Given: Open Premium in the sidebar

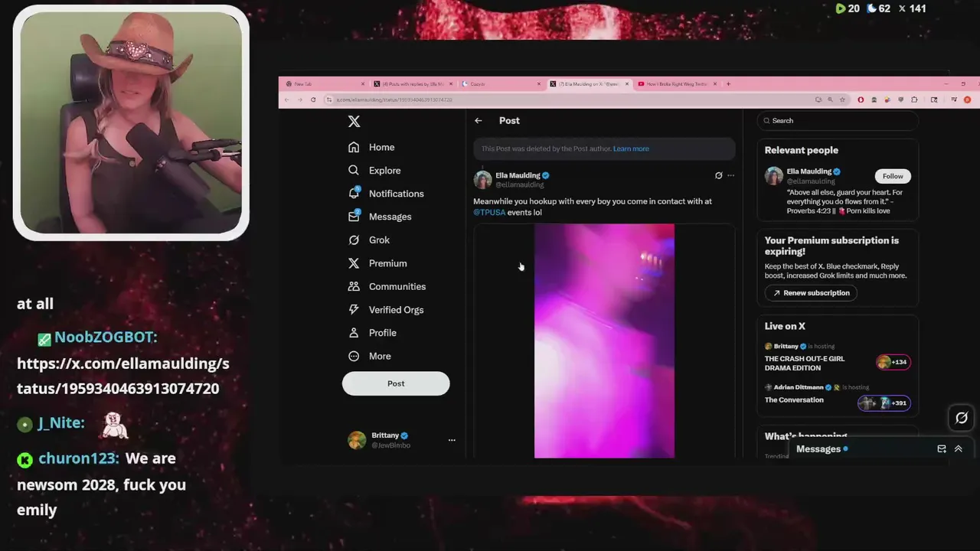Looking at the screenshot, I should 377,263.
